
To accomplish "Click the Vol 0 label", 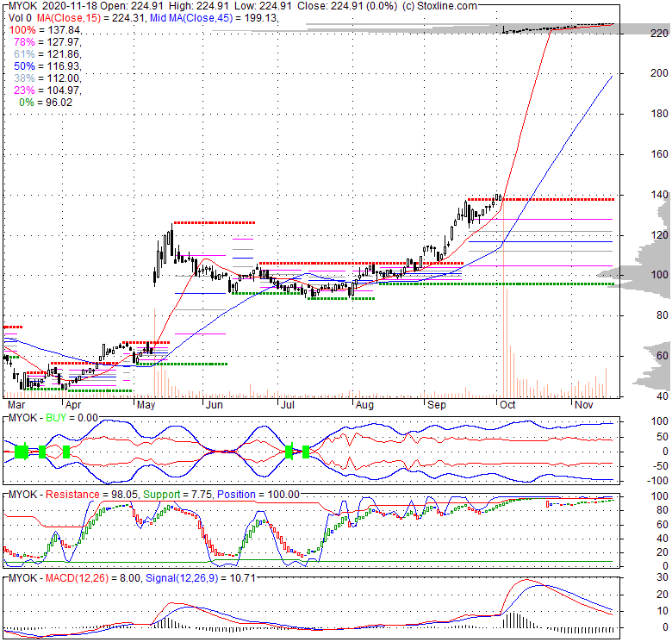I will coord(20,18).
